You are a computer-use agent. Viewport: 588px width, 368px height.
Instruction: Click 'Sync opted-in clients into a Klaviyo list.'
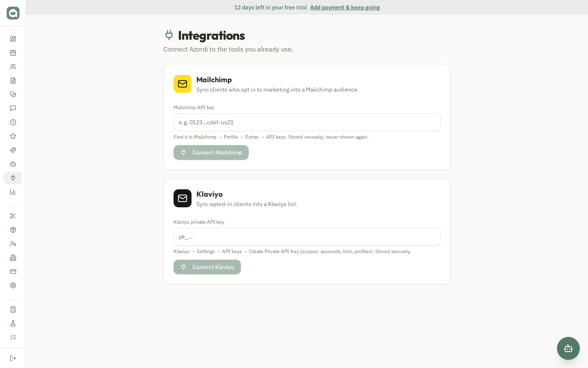pos(247,204)
